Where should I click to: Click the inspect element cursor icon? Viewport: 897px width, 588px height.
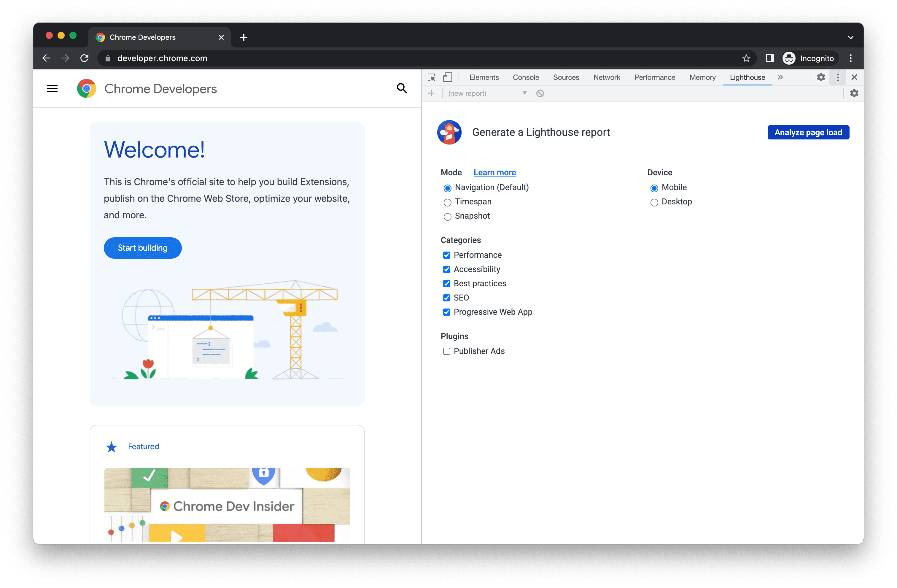(x=431, y=77)
